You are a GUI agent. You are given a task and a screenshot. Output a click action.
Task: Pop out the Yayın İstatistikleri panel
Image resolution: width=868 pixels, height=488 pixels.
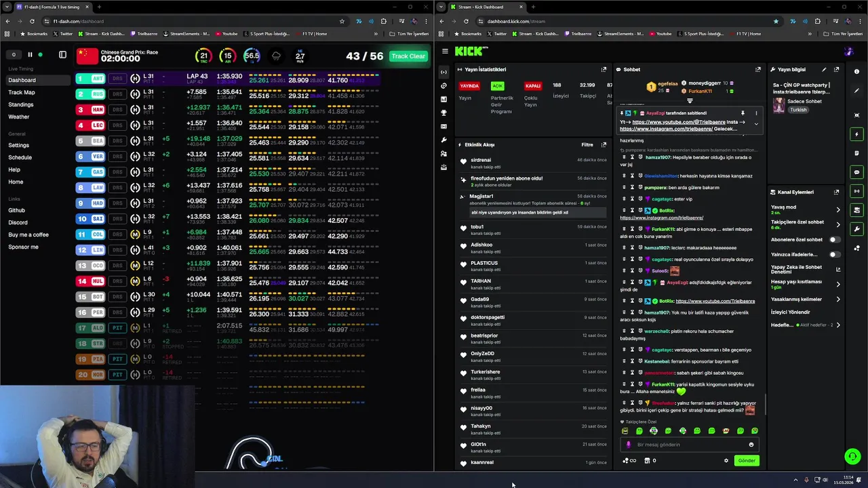pyautogui.click(x=604, y=69)
